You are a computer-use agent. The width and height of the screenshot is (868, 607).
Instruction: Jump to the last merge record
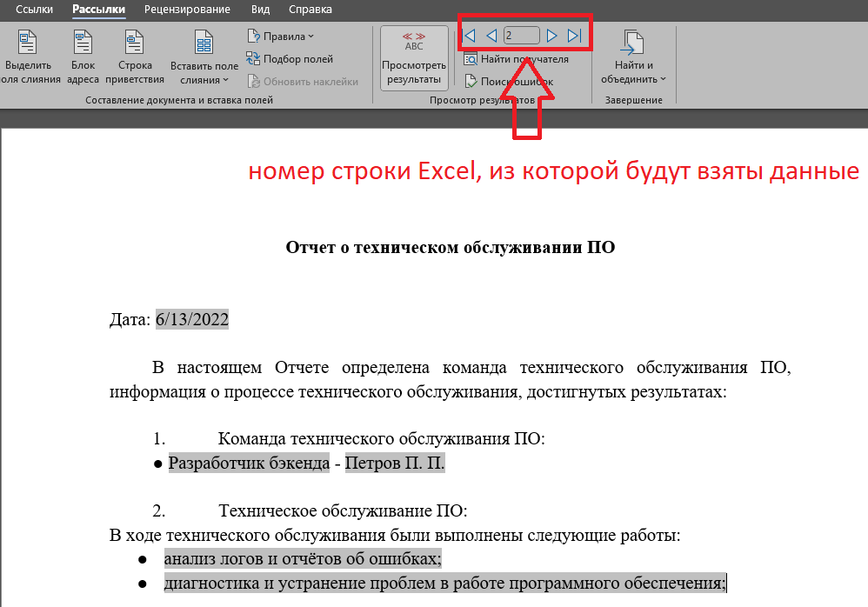point(573,35)
